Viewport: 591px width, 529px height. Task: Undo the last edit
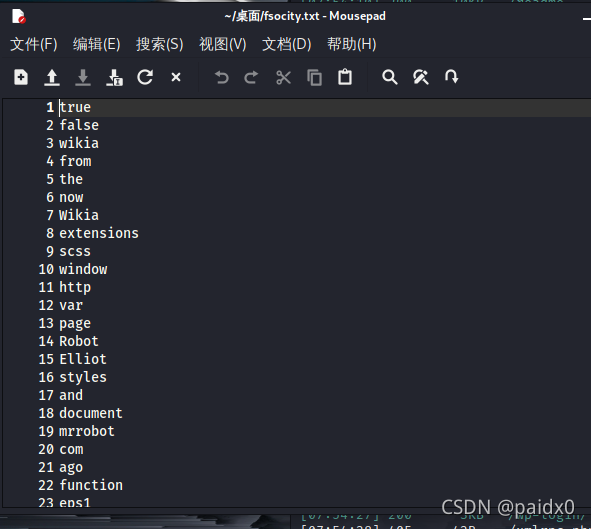point(222,78)
